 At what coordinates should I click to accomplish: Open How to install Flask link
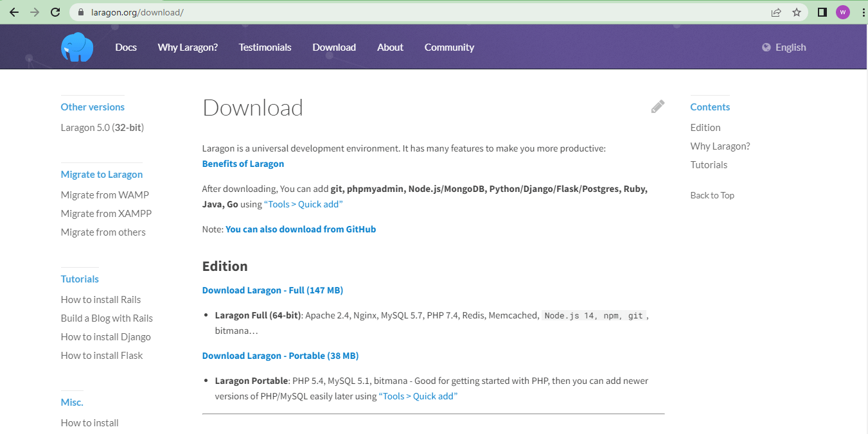(102, 356)
